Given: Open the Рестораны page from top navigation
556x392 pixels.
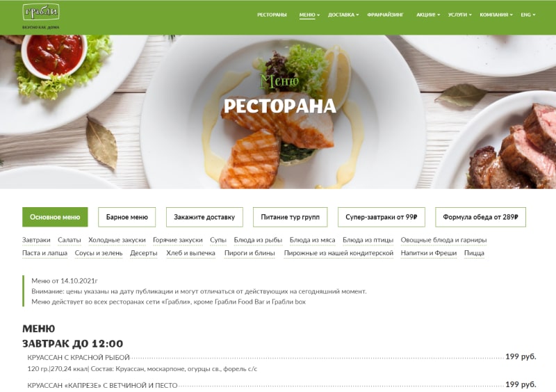Looking at the screenshot, I should [272, 15].
